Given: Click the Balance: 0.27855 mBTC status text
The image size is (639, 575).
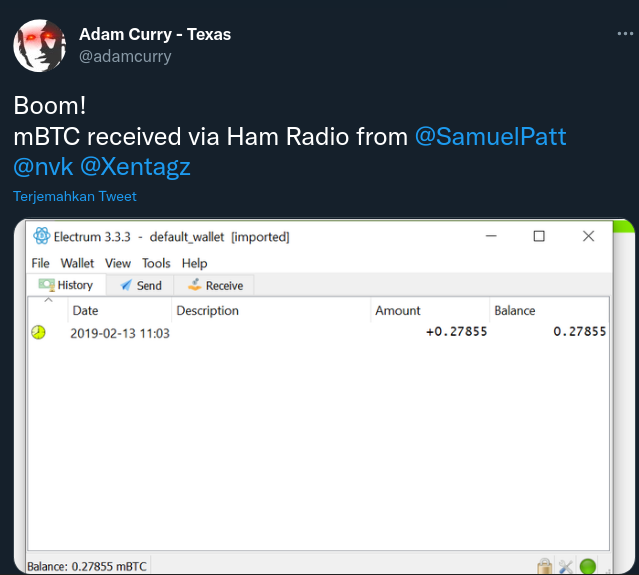Looking at the screenshot, I should click(x=87, y=566).
